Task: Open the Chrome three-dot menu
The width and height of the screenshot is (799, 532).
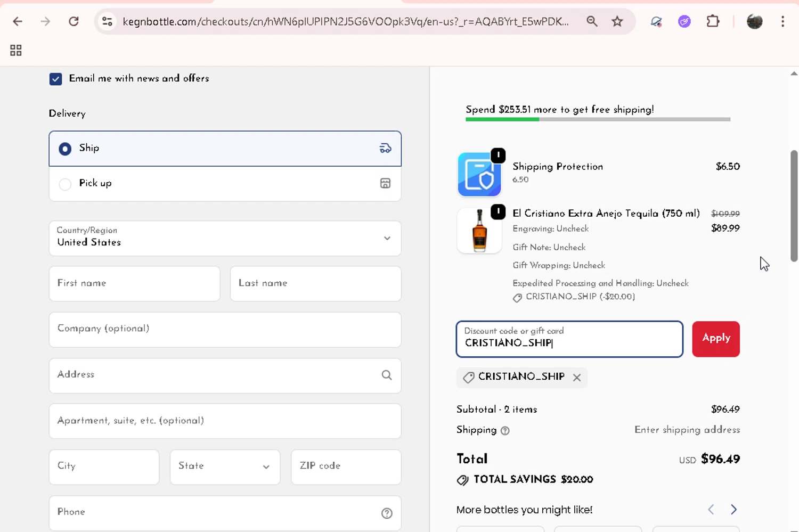Action: point(782,21)
